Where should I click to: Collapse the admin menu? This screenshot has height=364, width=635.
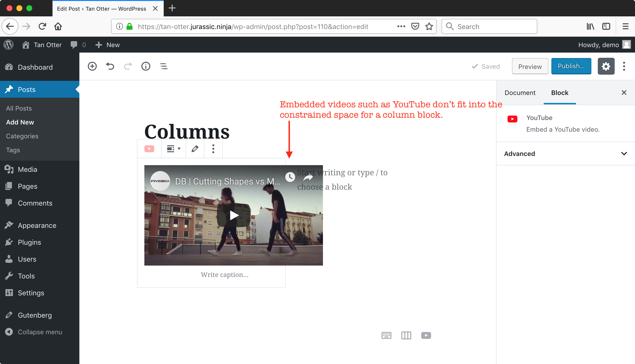(39, 332)
